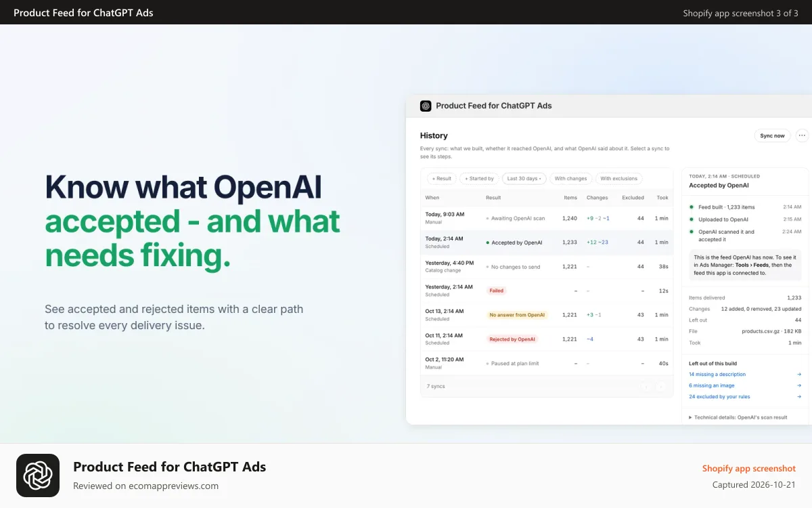Viewport: 812px width, 508px height.
Task: Select the Yesterday, 4:40 PM catalog change sync
Action: pyautogui.click(x=547, y=266)
